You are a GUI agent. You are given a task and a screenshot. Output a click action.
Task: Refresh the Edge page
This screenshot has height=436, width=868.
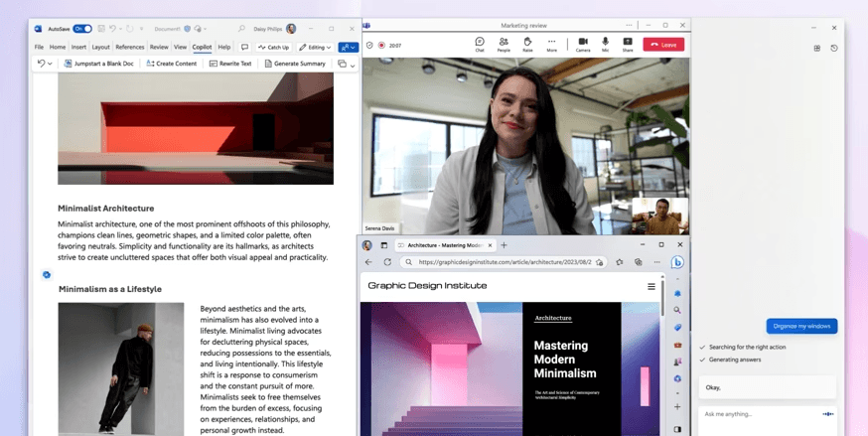pos(387,262)
